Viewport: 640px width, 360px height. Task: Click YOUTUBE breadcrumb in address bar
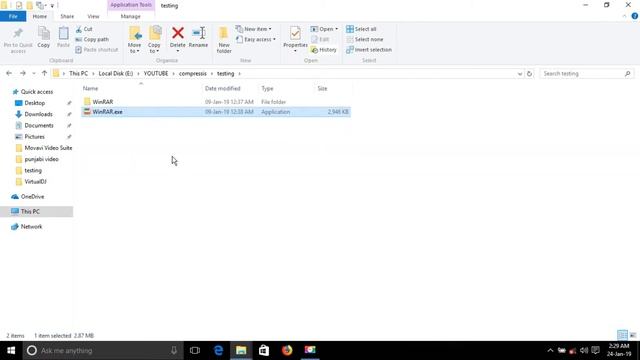coord(156,73)
